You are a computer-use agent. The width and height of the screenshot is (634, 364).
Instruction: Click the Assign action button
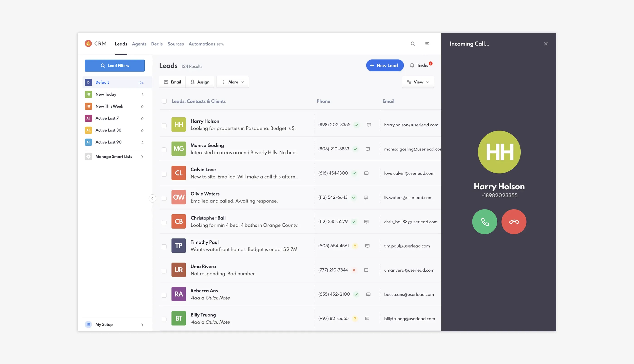pyautogui.click(x=200, y=82)
